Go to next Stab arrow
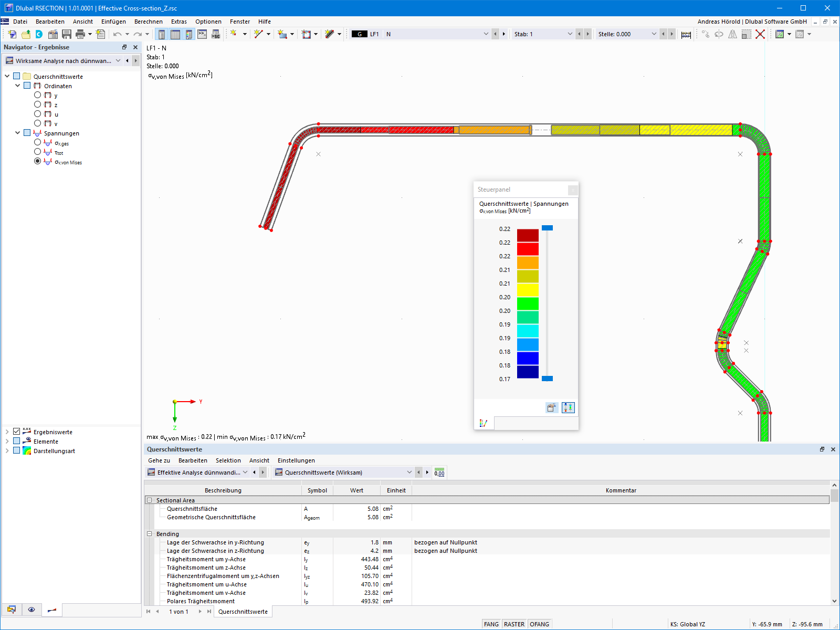 coord(588,34)
